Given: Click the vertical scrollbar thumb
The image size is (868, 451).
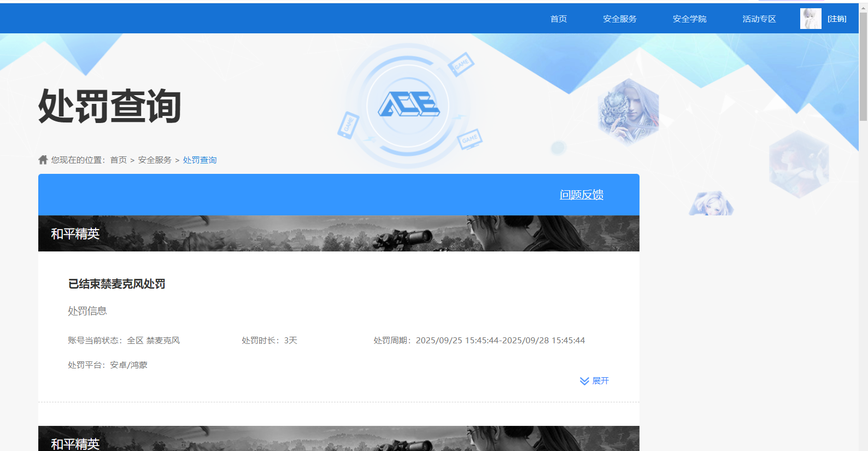Looking at the screenshot, I should 863,66.
